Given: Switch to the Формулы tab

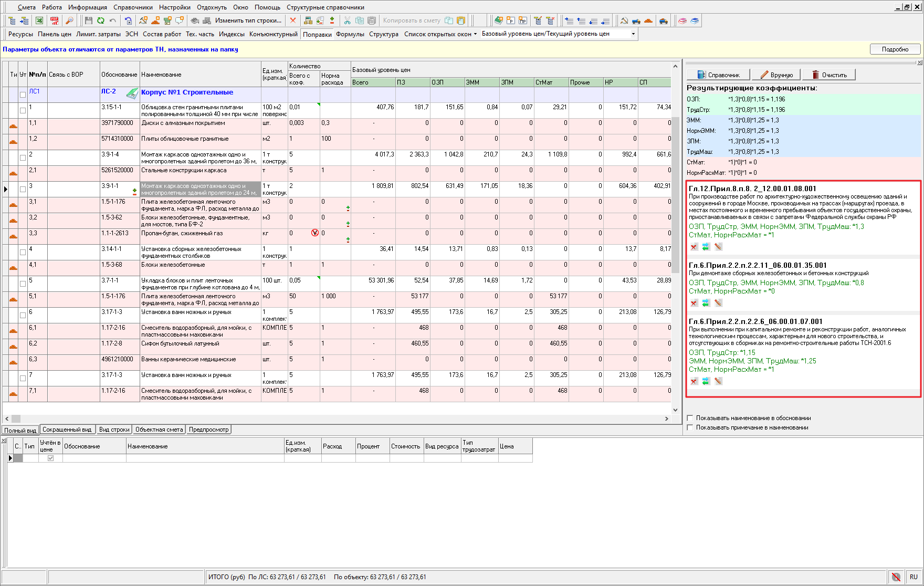Looking at the screenshot, I should (350, 34).
